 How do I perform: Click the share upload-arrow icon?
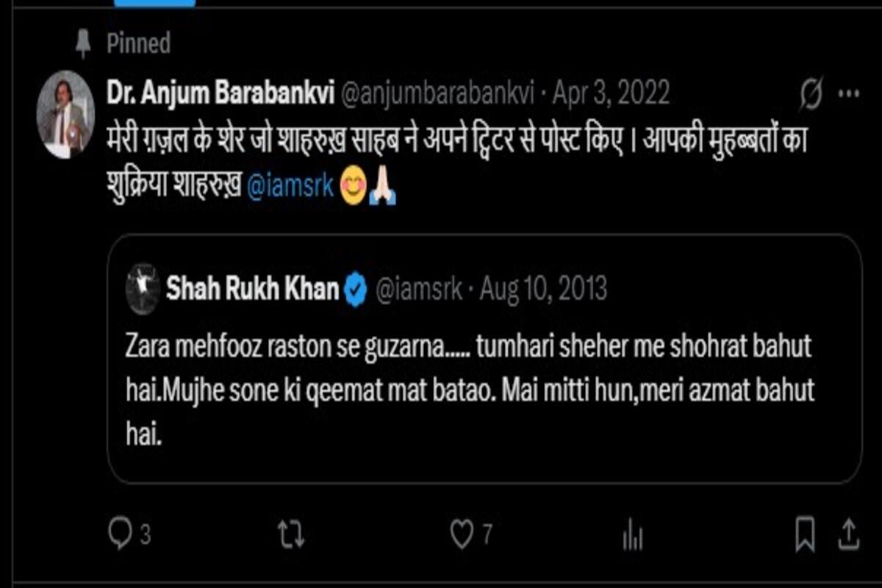click(x=847, y=533)
